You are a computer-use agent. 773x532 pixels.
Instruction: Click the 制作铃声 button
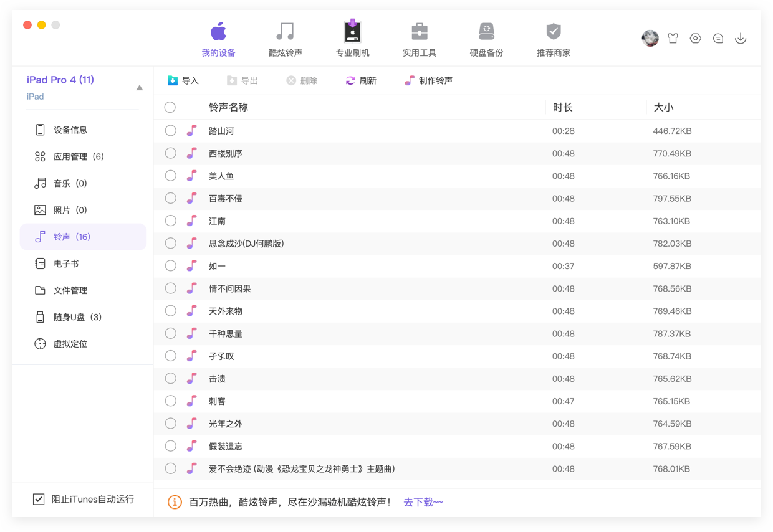428,80
